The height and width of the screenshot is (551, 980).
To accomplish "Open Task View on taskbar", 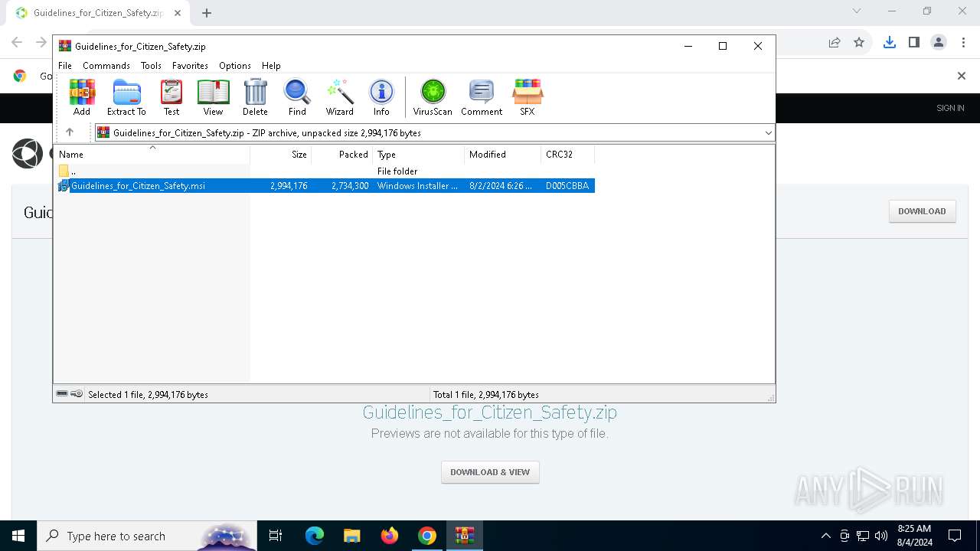I will pyautogui.click(x=276, y=536).
